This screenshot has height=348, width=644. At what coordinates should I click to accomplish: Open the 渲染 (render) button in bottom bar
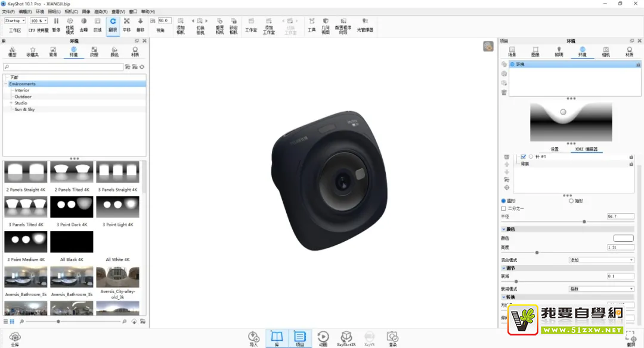point(392,338)
